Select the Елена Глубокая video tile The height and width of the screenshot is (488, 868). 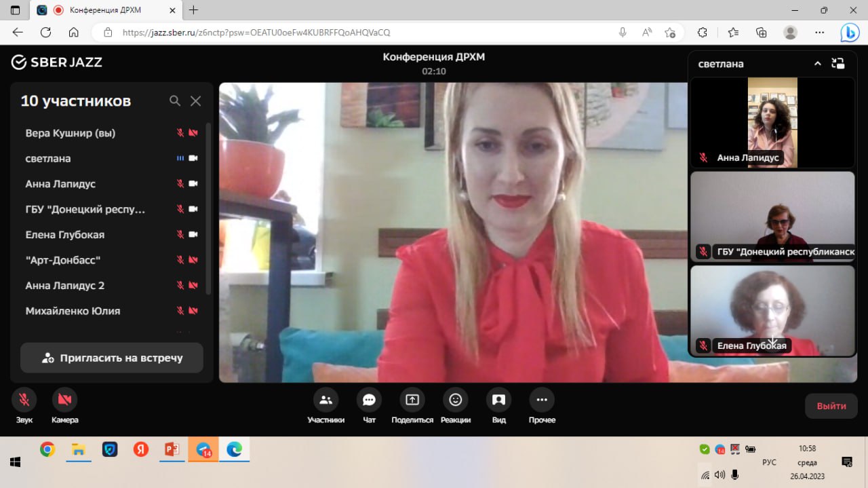click(x=772, y=310)
